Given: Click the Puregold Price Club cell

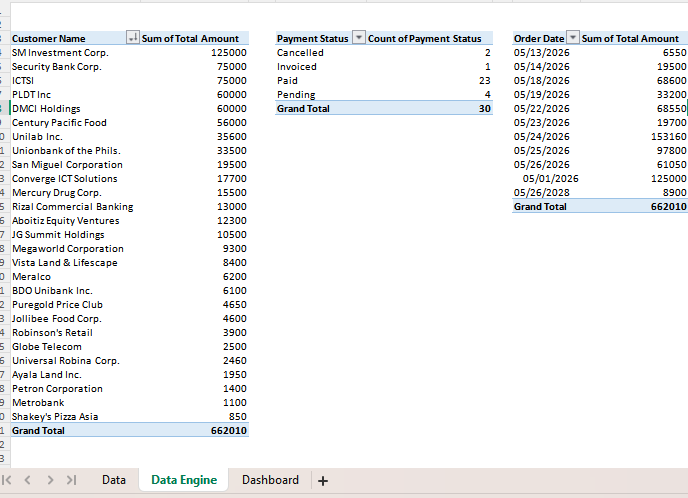Looking at the screenshot, I should (75, 305).
